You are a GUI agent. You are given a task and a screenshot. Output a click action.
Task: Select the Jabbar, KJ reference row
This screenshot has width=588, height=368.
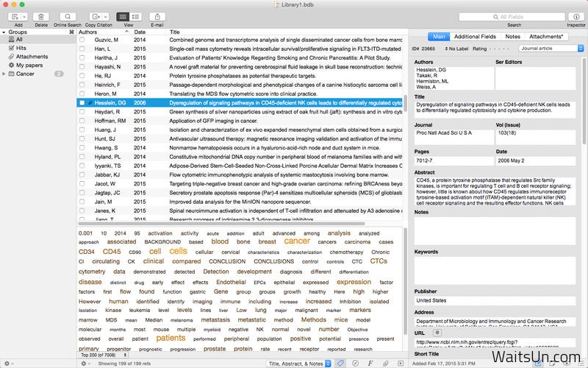tap(240, 174)
